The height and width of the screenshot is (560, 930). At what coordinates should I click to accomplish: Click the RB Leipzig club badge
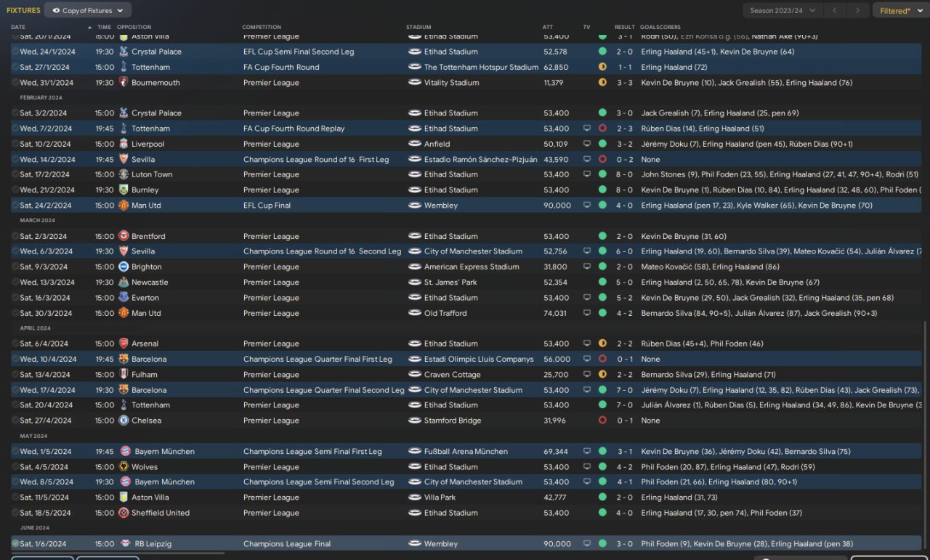[x=125, y=543]
